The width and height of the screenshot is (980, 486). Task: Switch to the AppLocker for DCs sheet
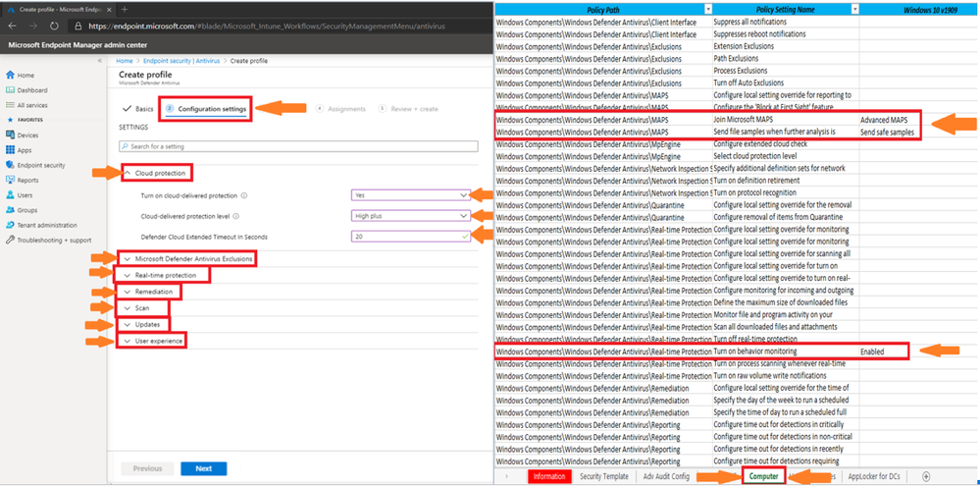coord(872,476)
